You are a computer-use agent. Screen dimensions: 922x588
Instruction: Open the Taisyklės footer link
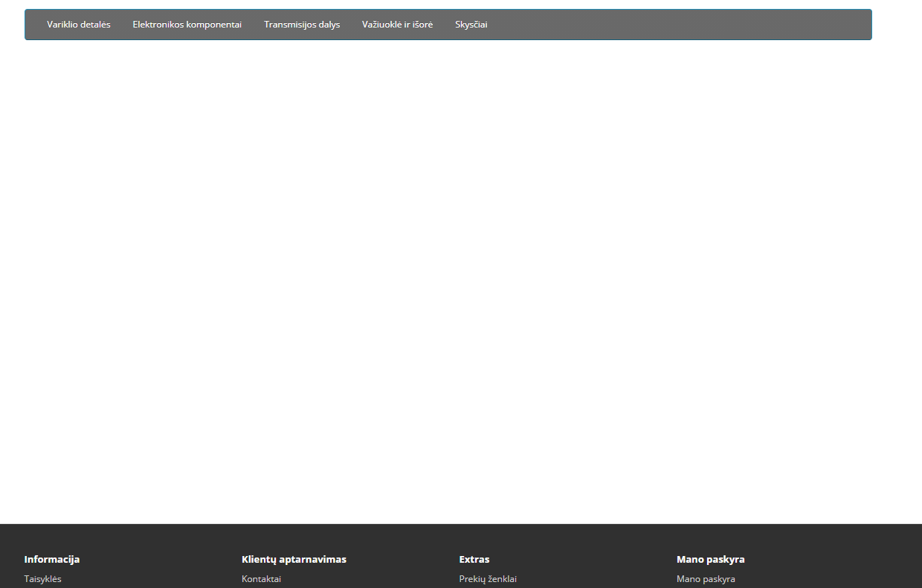coord(43,579)
